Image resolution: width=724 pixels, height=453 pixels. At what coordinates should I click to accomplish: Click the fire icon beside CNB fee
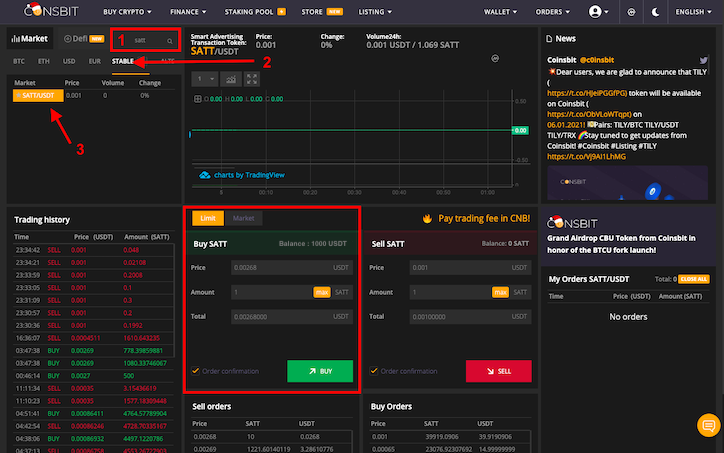[x=428, y=218]
